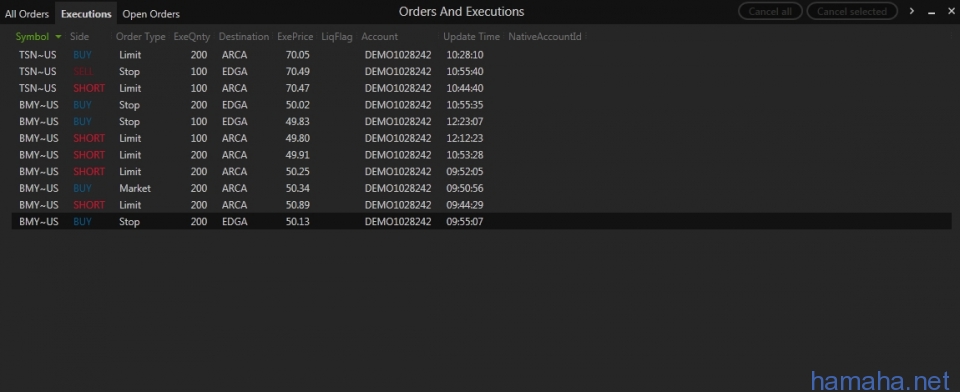This screenshot has height=392, width=960.
Task: Click the 10:55:35 update time
Action: pyautogui.click(x=465, y=105)
